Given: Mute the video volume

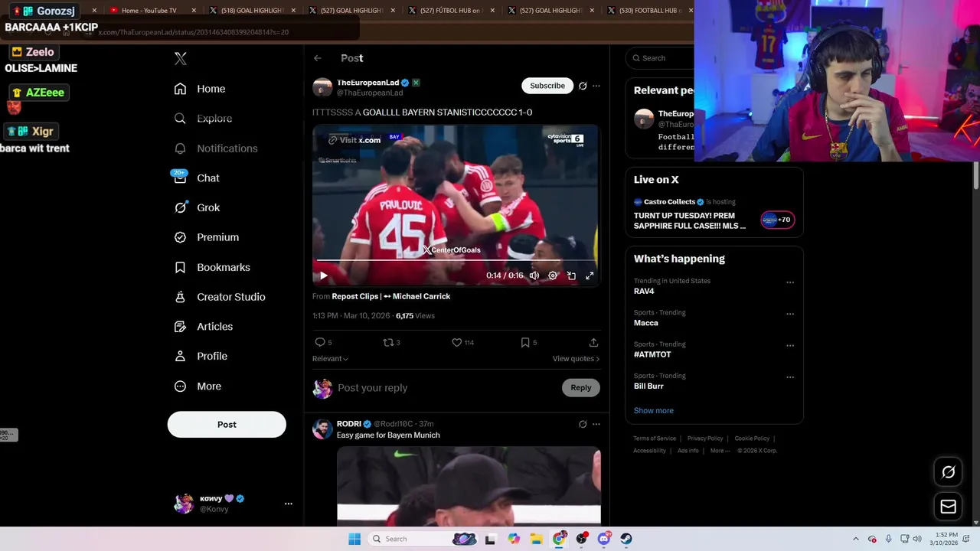Looking at the screenshot, I should tap(534, 275).
